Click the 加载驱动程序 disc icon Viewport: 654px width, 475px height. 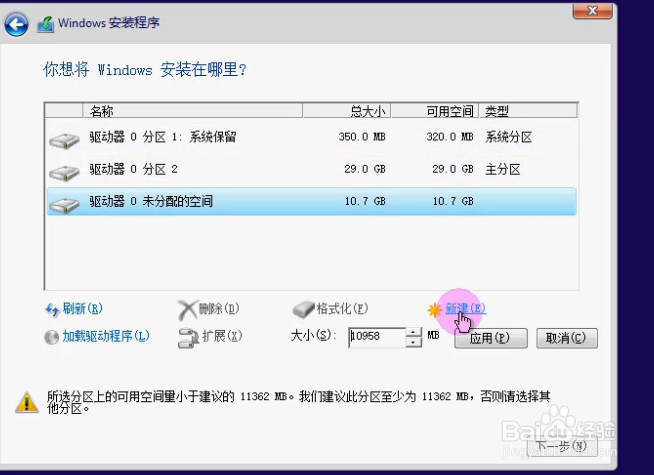coord(51,337)
